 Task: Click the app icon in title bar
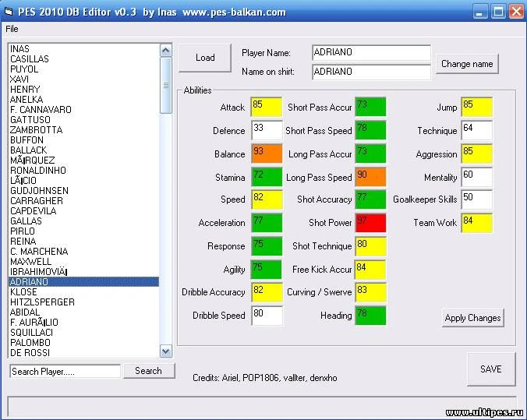pos(9,12)
